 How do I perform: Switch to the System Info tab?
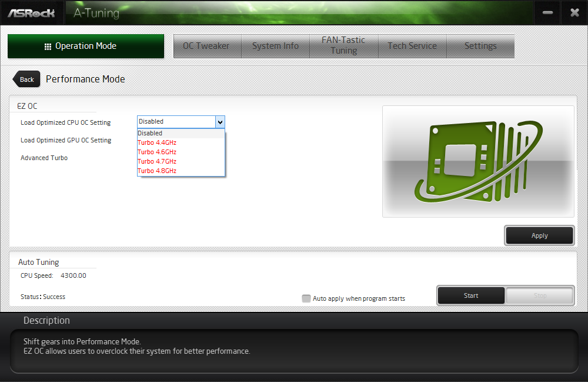[275, 46]
